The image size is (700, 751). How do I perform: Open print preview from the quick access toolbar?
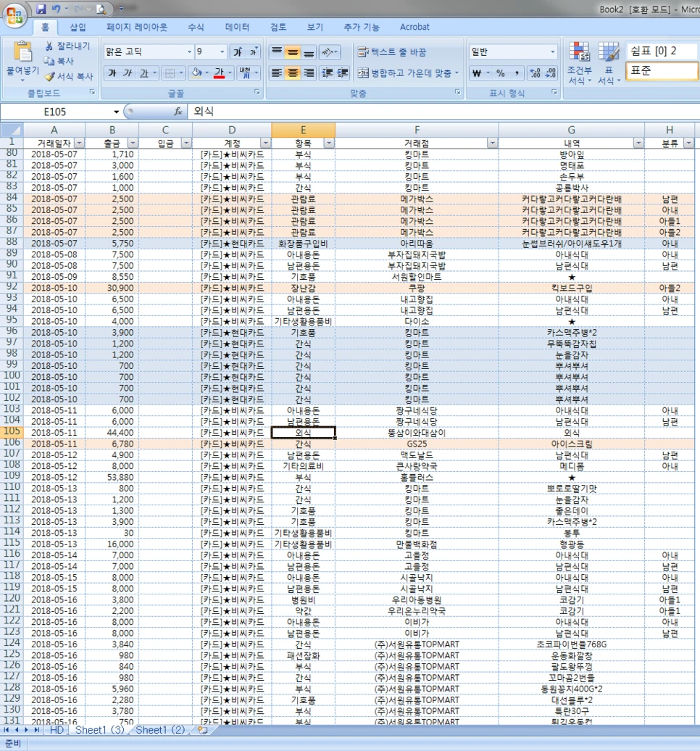click(101, 9)
